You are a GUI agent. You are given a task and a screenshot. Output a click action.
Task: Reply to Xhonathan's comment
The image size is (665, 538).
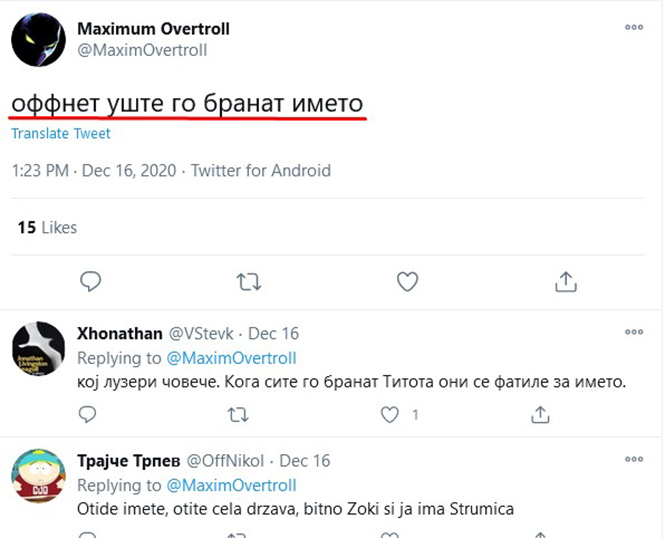pos(89,413)
